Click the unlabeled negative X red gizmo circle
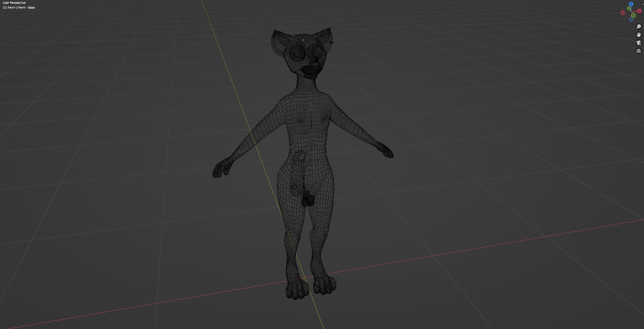 point(623,13)
